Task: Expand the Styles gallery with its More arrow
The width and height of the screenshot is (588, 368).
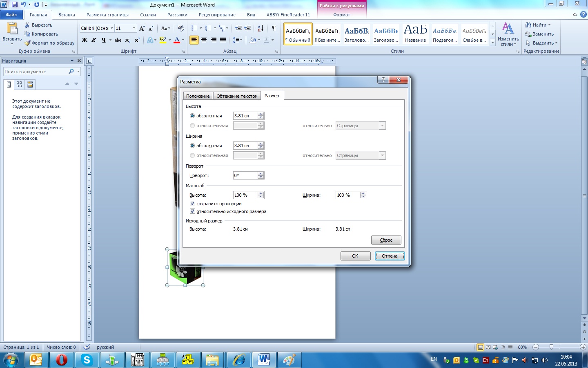Action: (493, 42)
